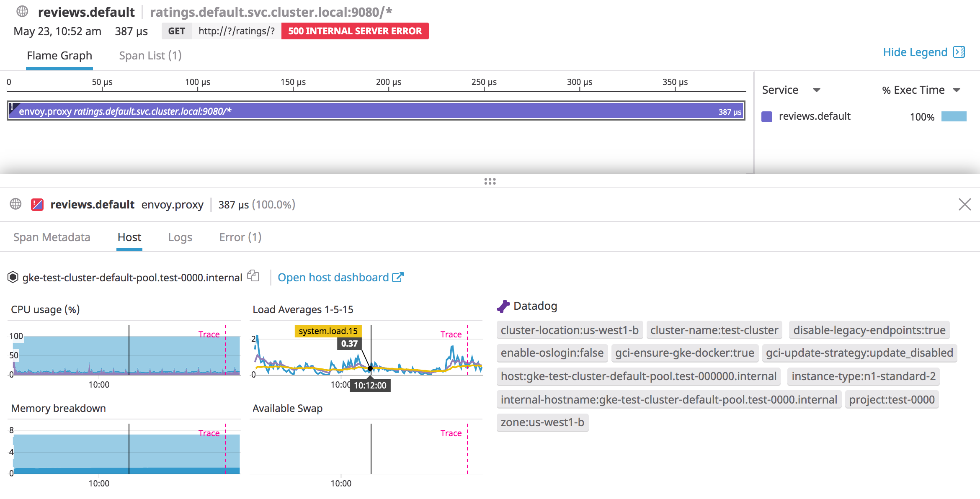The width and height of the screenshot is (980, 499).
Task: Open the Logs tab
Action: pos(180,237)
